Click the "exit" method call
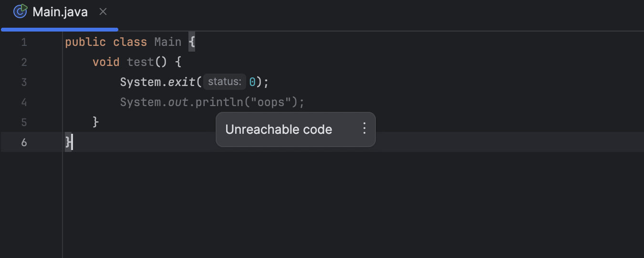Viewport: 644px width, 258px height. tap(181, 82)
